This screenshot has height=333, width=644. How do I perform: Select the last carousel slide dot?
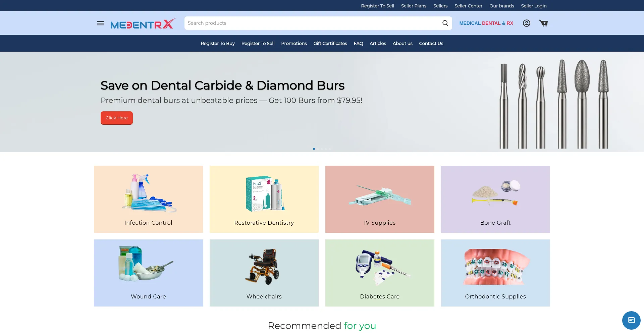330,149
